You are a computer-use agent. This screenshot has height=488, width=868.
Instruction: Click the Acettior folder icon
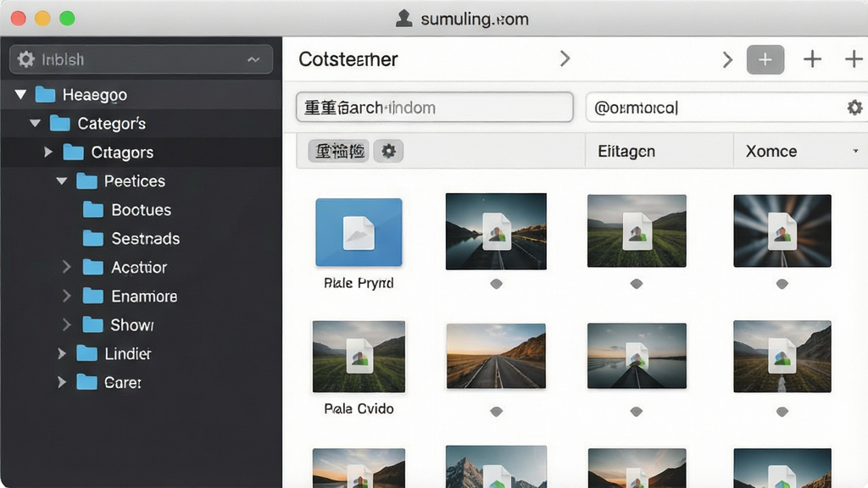tap(93, 267)
